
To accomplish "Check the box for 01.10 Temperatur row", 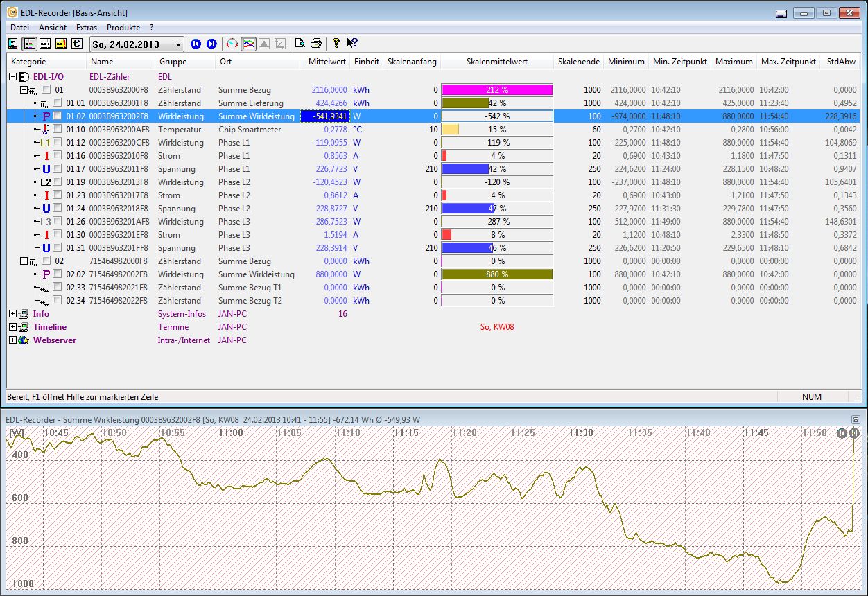I will coord(58,130).
